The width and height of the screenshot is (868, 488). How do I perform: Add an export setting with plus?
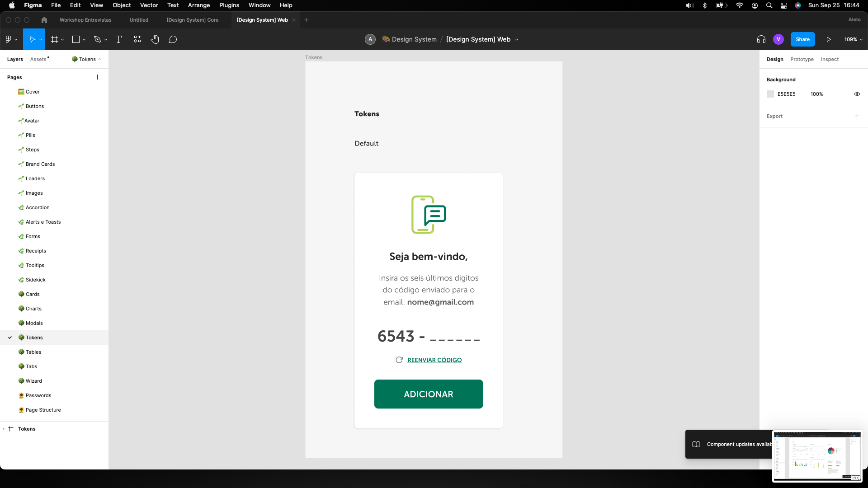pyautogui.click(x=857, y=116)
